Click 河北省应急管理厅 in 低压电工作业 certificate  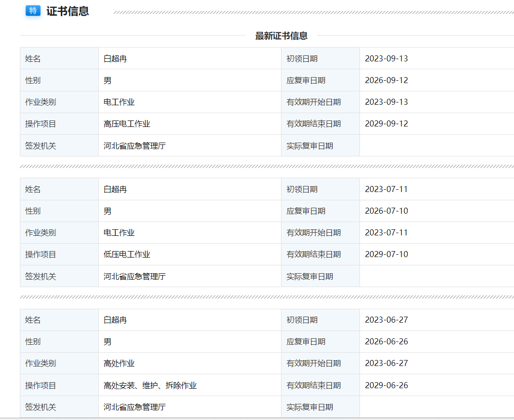[x=135, y=276]
